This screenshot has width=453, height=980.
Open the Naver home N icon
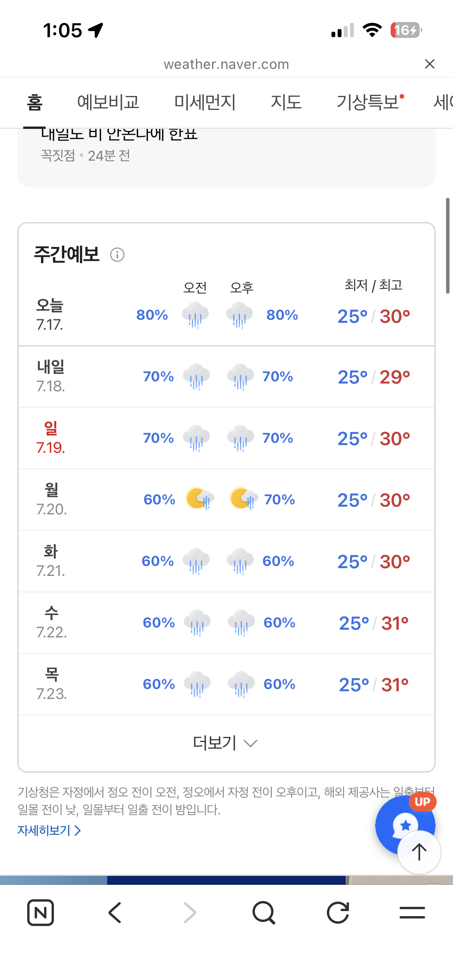41,912
